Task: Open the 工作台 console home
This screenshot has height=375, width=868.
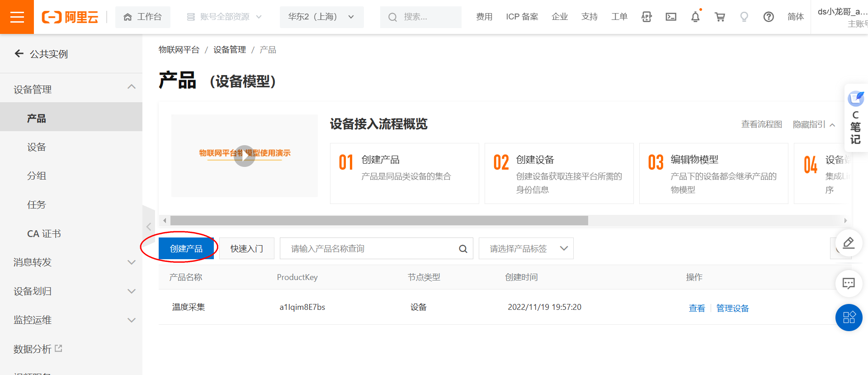Action: point(143,17)
